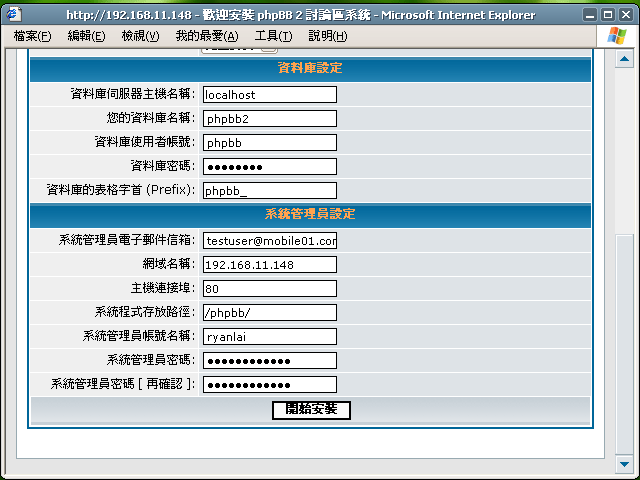The image size is (640, 480).
Task: Click the 資料庫設定 section header
Action: 310,68
